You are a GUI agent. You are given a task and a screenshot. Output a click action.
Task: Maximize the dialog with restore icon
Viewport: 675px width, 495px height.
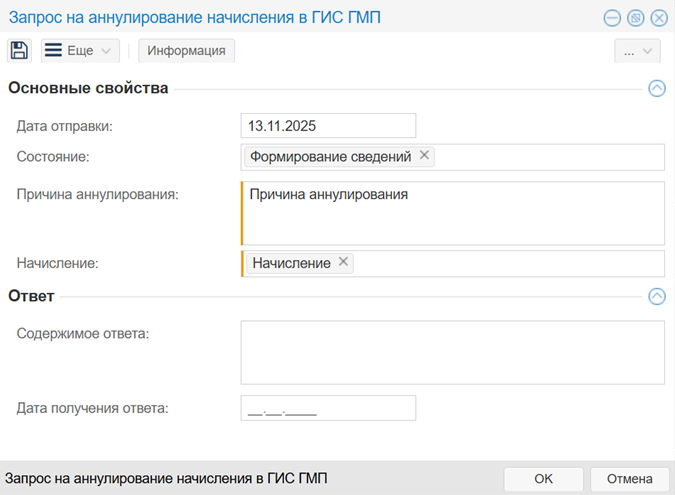tap(635, 18)
